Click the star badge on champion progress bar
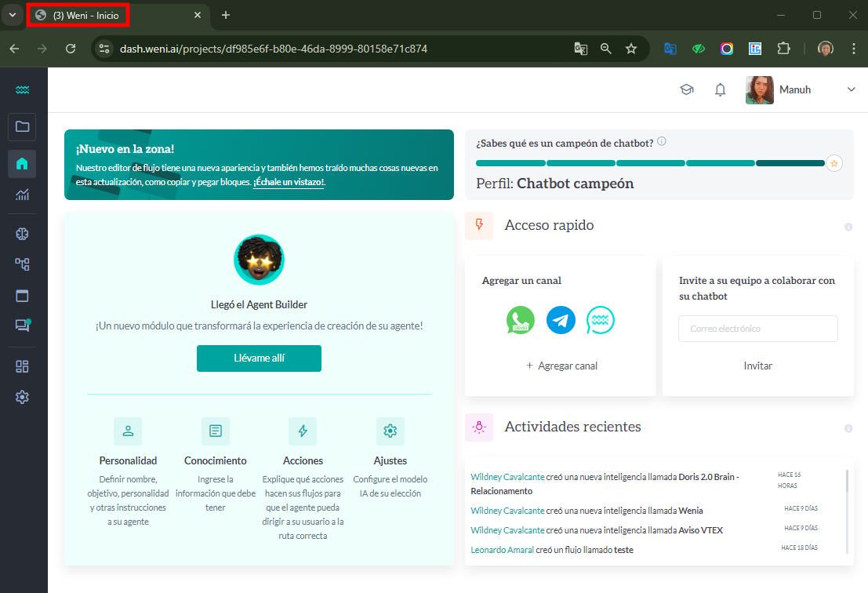868x593 pixels. [834, 163]
